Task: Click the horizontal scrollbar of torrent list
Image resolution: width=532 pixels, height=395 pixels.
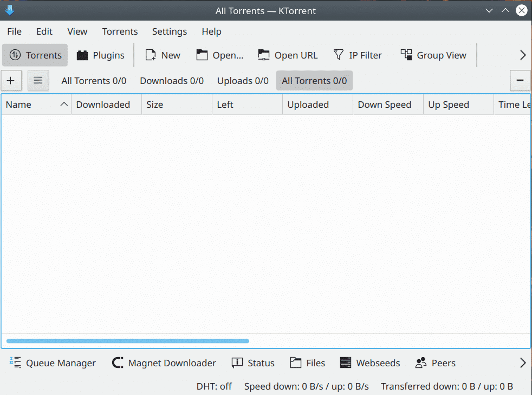Action: click(128, 341)
